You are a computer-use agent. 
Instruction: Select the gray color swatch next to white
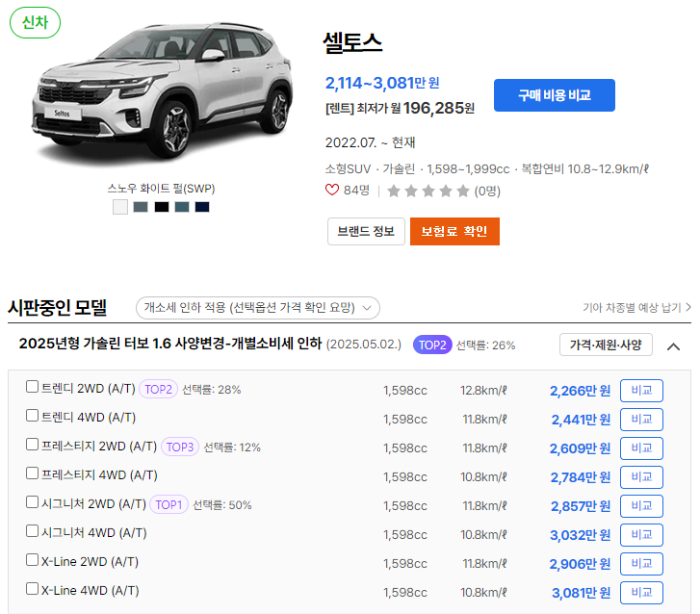pyautogui.click(x=141, y=207)
